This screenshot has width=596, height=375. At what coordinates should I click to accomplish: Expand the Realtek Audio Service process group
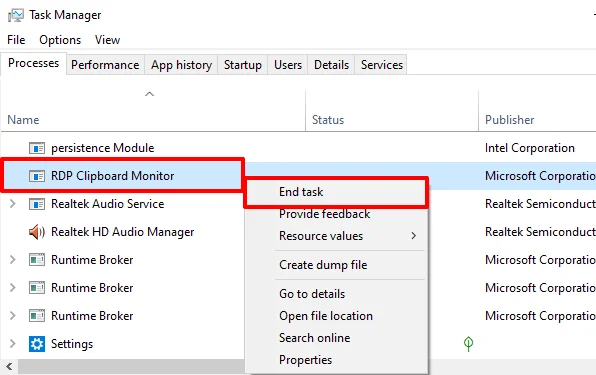tap(13, 204)
